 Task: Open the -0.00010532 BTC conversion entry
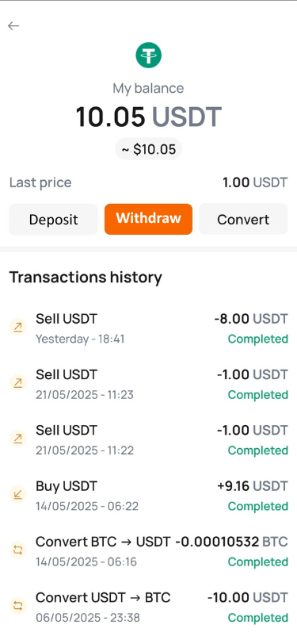pos(149,551)
